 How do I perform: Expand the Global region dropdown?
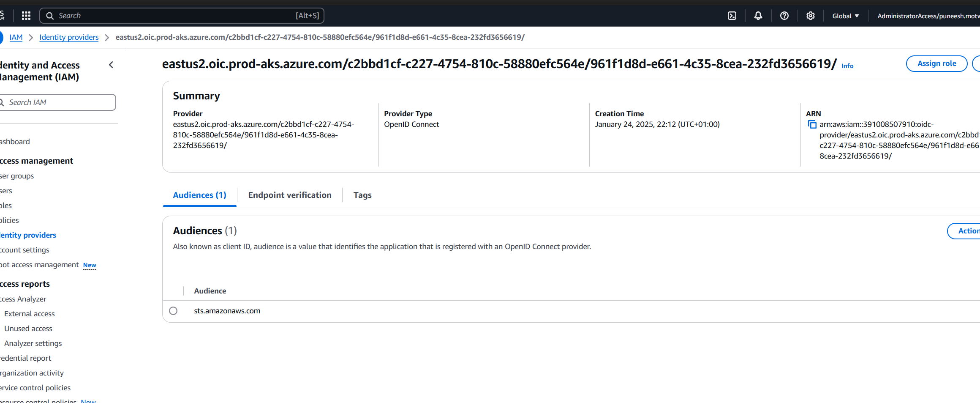point(846,16)
